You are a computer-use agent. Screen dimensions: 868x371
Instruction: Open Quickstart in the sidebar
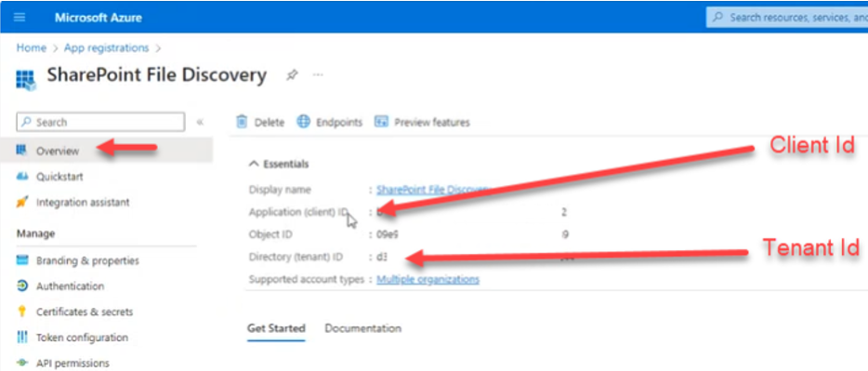tap(59, 177)
